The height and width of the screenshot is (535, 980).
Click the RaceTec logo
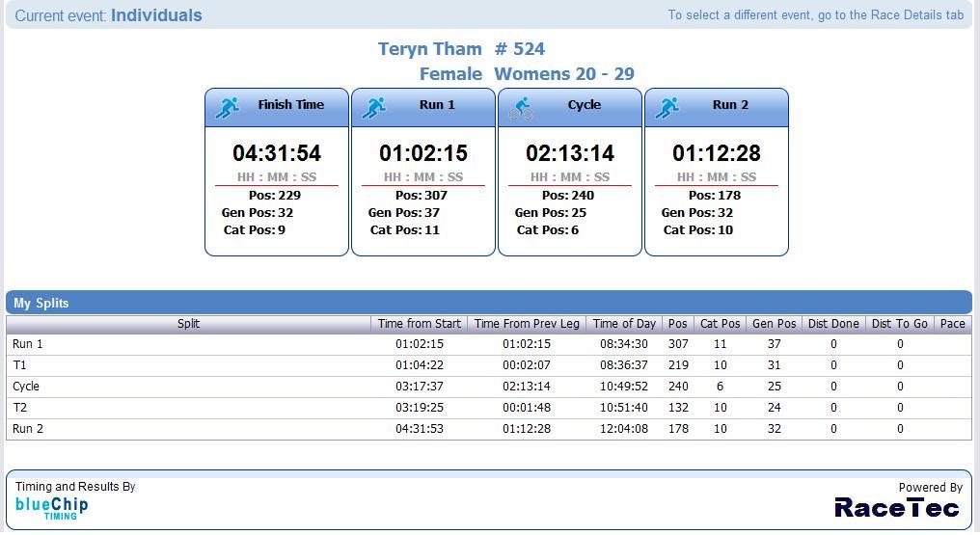(x=897, y=507)
